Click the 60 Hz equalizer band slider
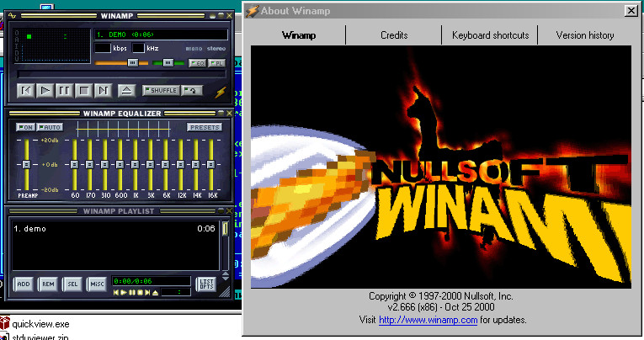644x340 pixels. point(74,164)
